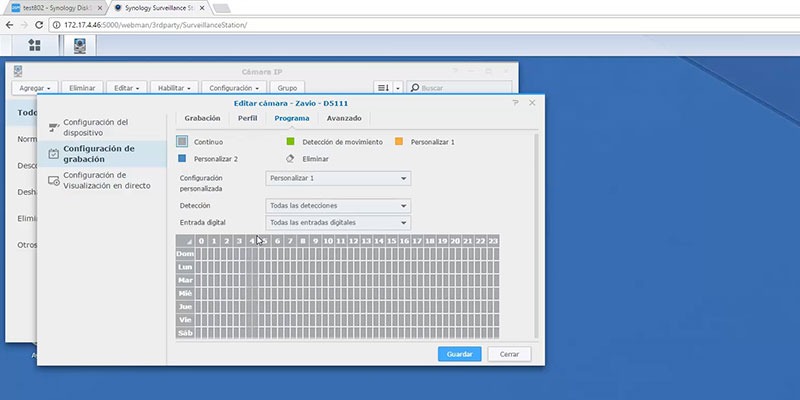Image resolution: width=800 pixels, height=400 pixels.
Task: Expand the sort options arrow beside list icon
Action: pos(398,88)
